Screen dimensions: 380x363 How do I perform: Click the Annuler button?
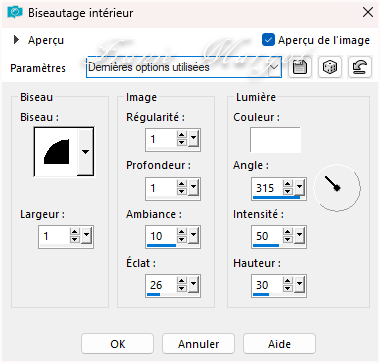(x=198, y=344)
